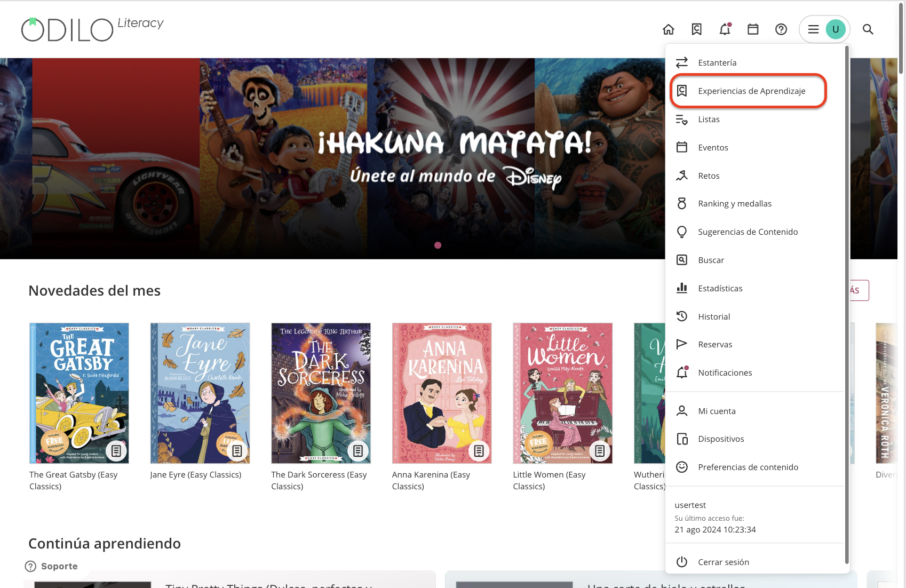This screenshot has height=588, width=906.
Task: Click the Retos icon in menu
Action: (x=682, y=176)
